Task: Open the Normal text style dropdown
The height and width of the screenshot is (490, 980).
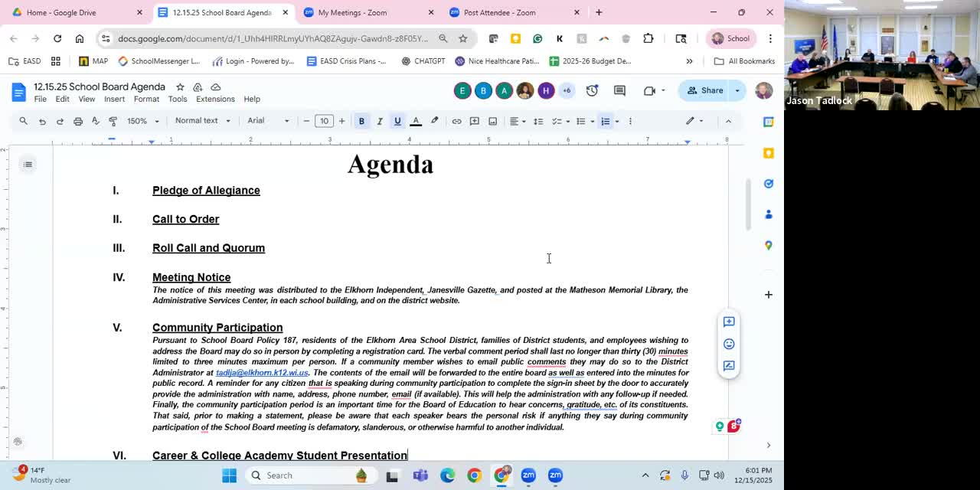Action: (203, 121)
